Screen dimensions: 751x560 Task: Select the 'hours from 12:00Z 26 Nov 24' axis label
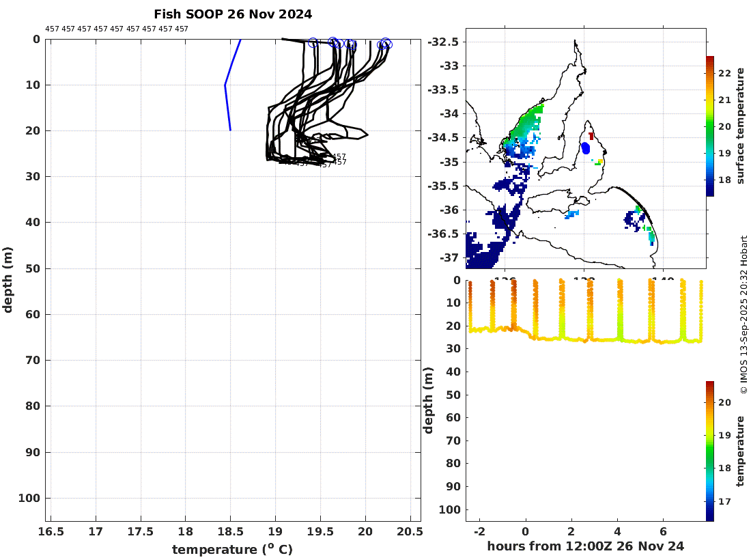click(585, 546)
